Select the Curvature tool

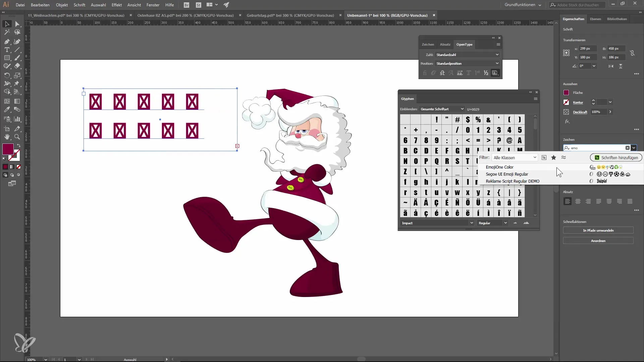pos(17,42)
